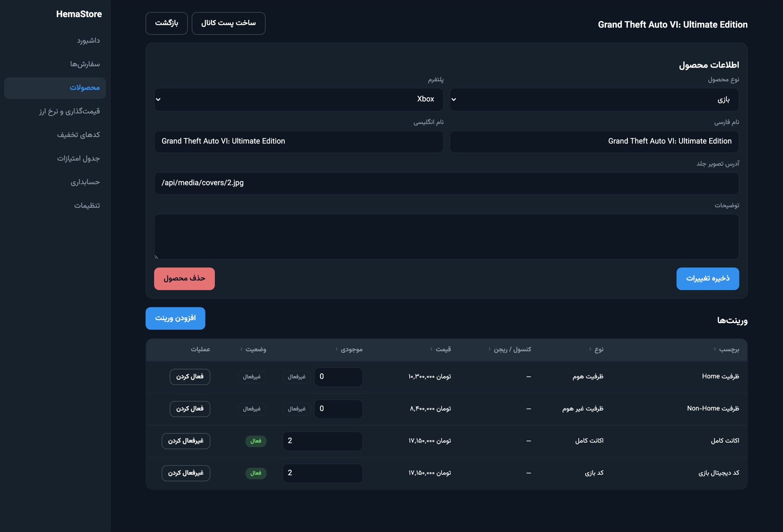
Task: Click into the توضیحات description textarea
Action: [x=447, y=236]
